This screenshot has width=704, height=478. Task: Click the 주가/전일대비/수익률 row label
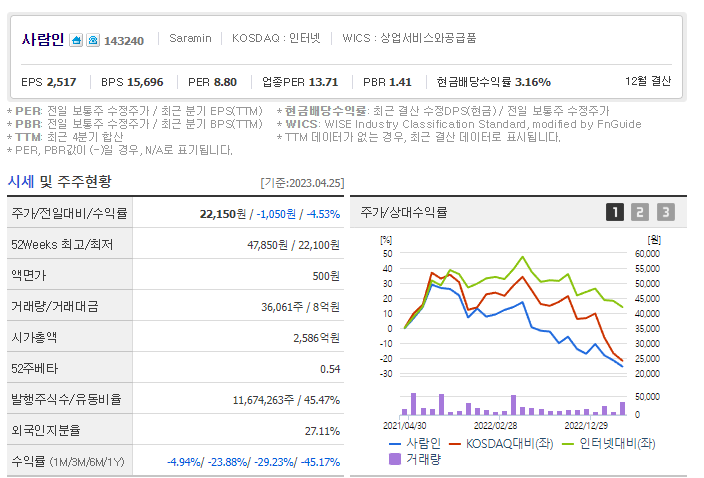(x=70, y=213)
